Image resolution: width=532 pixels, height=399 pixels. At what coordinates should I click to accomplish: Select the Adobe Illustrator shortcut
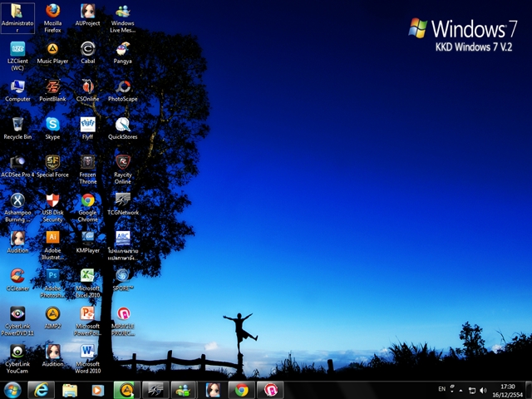pos(52,246)
